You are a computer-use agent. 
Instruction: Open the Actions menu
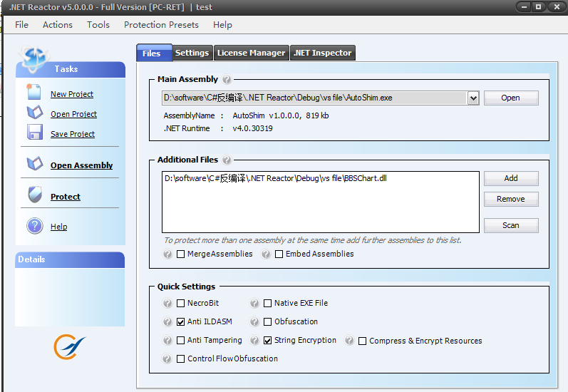58,25
